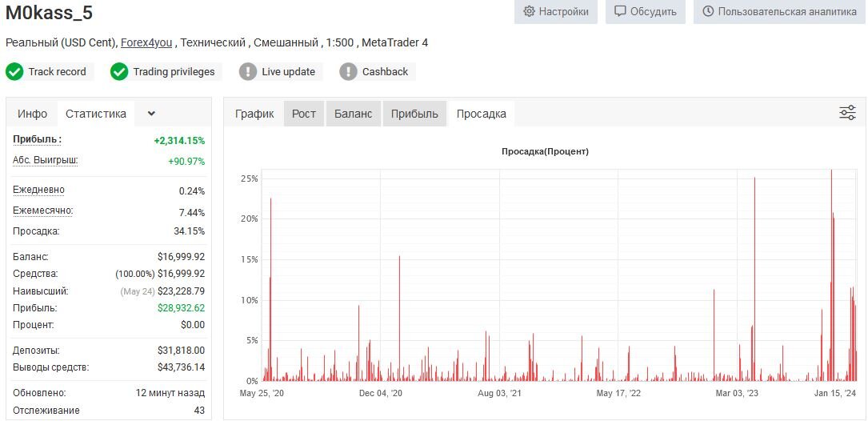Viewport: 868px width, 421px height.
Task: Click the (May 24) date note
Action: pyautogui.click(x=137, y=291)
